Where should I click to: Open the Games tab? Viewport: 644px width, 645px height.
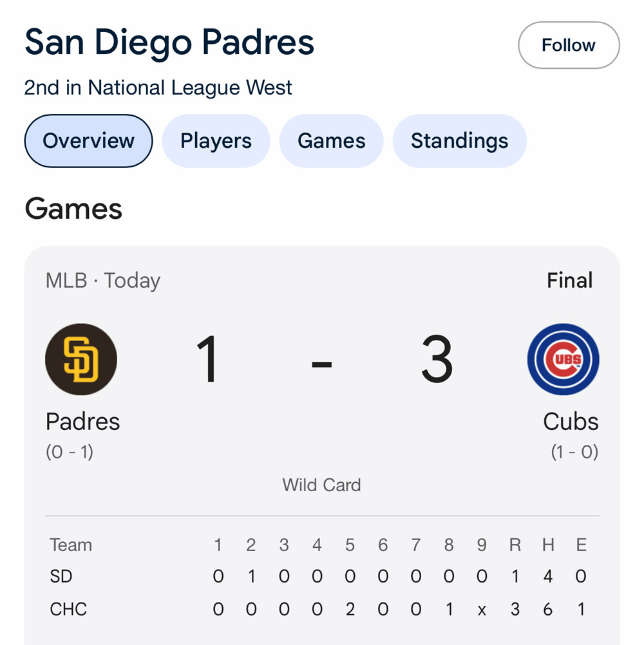tap(331, 141)
